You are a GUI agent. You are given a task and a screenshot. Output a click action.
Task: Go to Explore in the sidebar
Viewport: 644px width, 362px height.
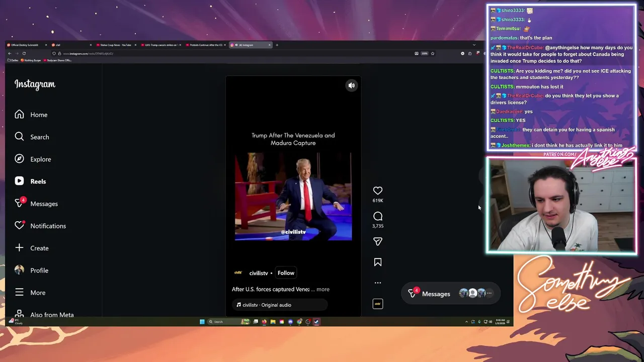pyautogui.click(x=33, y=159)
